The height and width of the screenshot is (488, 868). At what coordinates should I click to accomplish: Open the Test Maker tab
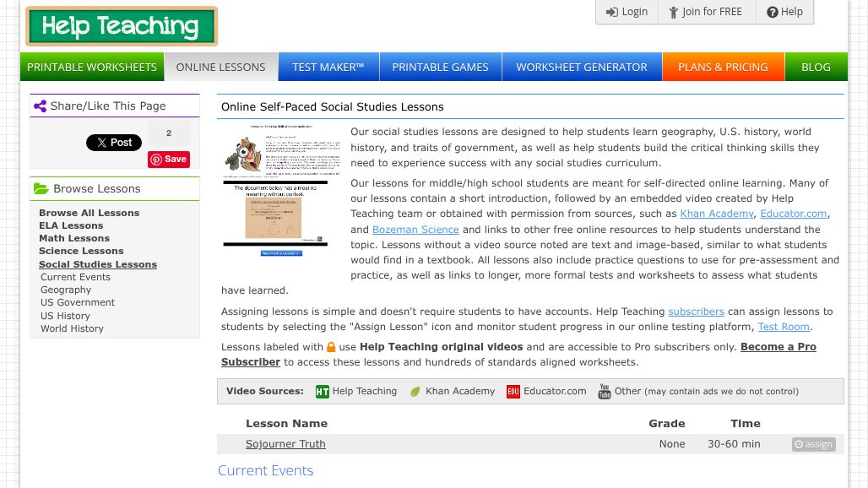coord(328,67)
